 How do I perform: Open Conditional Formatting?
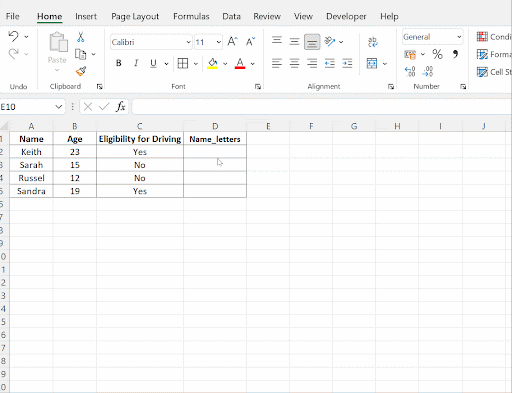click(x=494, y=37)
